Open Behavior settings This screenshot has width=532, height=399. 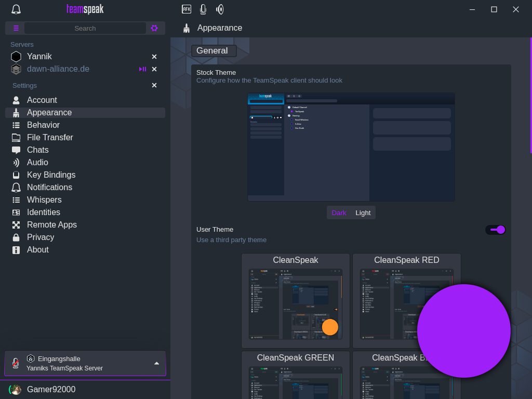pyautogui.click(x=85, y=125)
